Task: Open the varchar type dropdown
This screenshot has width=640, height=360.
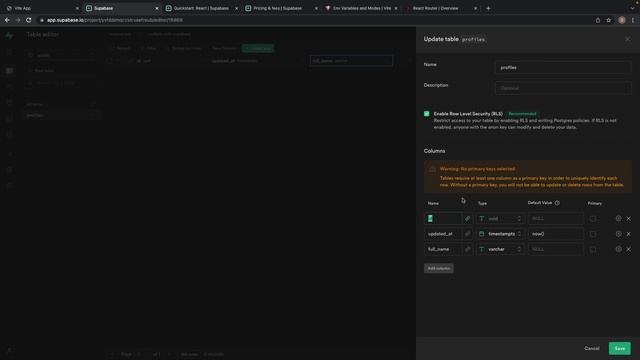Action: click(x=500, y=249)
